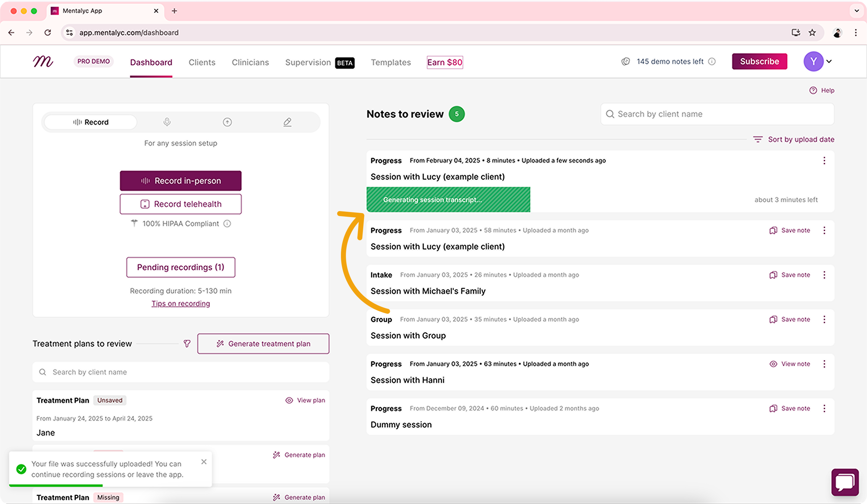The image size is (867, 504).
Task: Open a new browser tab
Action: tap(174, 11)
